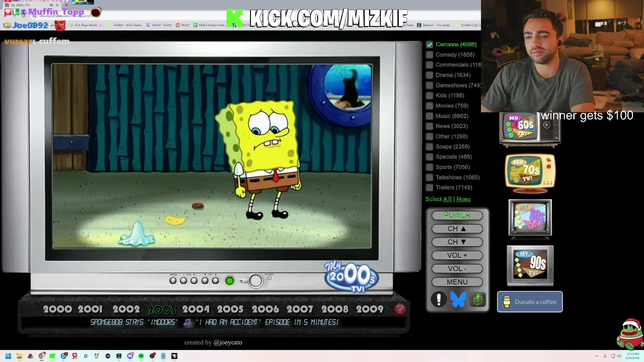This screenshot has height=362, width=644.
Task: Click the exclamation report icon under the remote
Action: click(x=439, y=300)
